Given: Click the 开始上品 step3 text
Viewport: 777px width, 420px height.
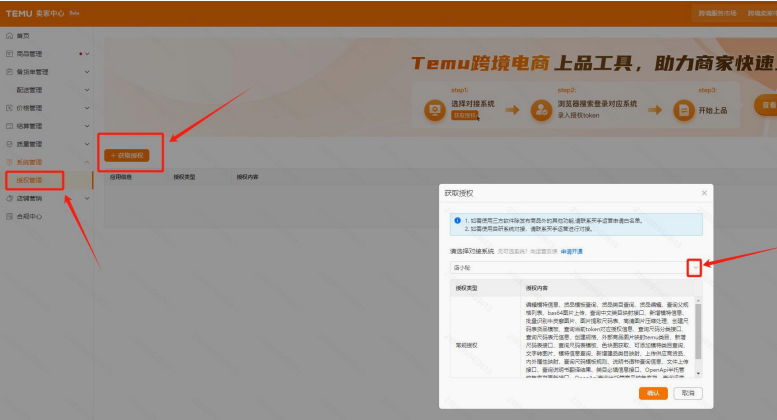Looking at the screenshot, I should 713,110.
